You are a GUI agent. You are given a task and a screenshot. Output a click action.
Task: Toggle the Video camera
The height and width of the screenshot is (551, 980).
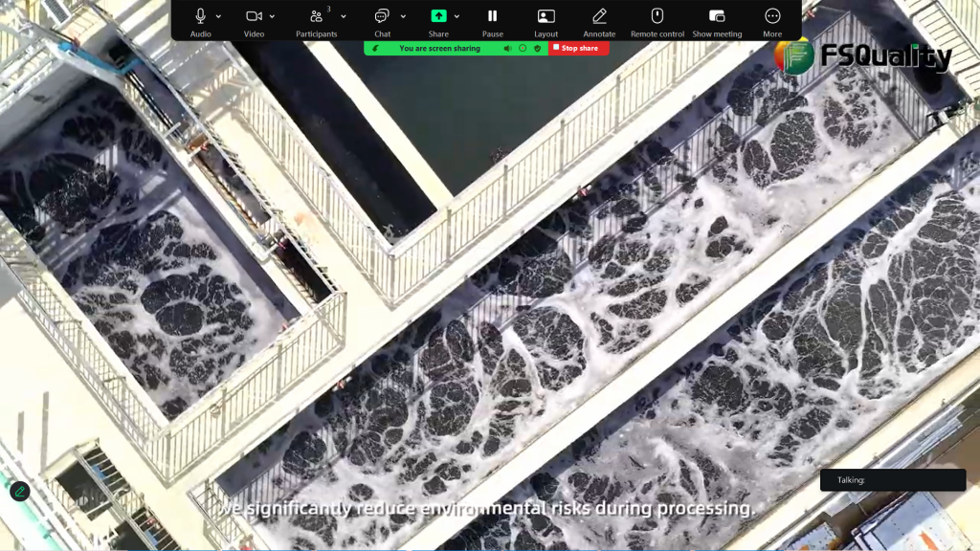tap(254, 16)
